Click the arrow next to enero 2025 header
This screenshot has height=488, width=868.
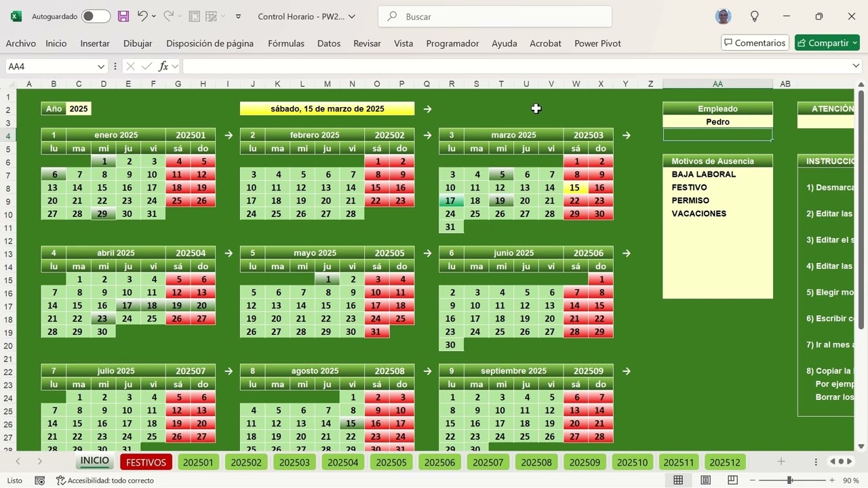pyautogui.click(x=229, y=135)
